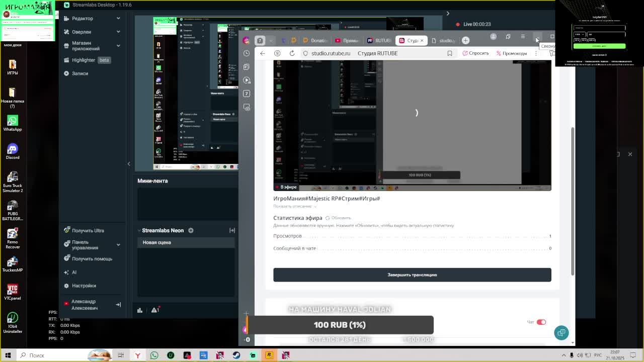Click the browser page vertical scrollbar

click(573, 201)
